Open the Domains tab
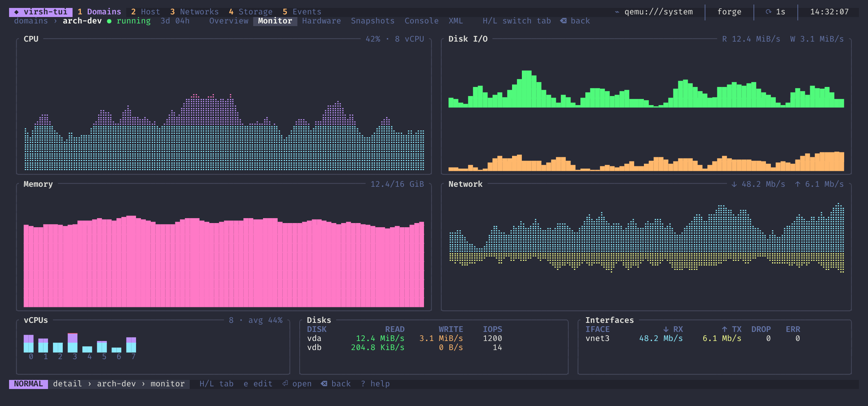 (99, 12)
